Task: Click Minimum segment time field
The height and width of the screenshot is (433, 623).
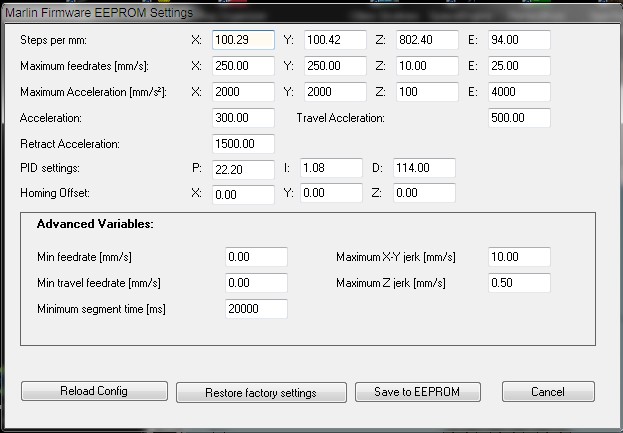Action: [x=257, y=309]
